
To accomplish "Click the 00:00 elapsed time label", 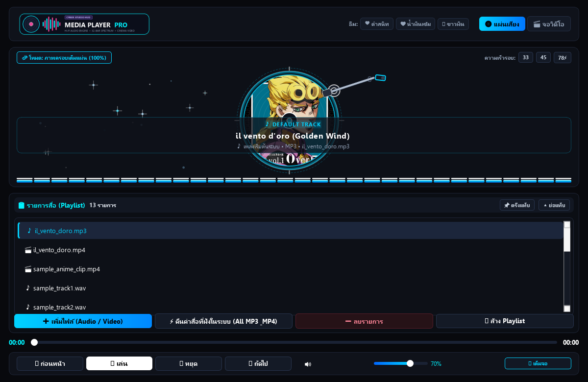I will pyautogui.click(x=17, y=342).
